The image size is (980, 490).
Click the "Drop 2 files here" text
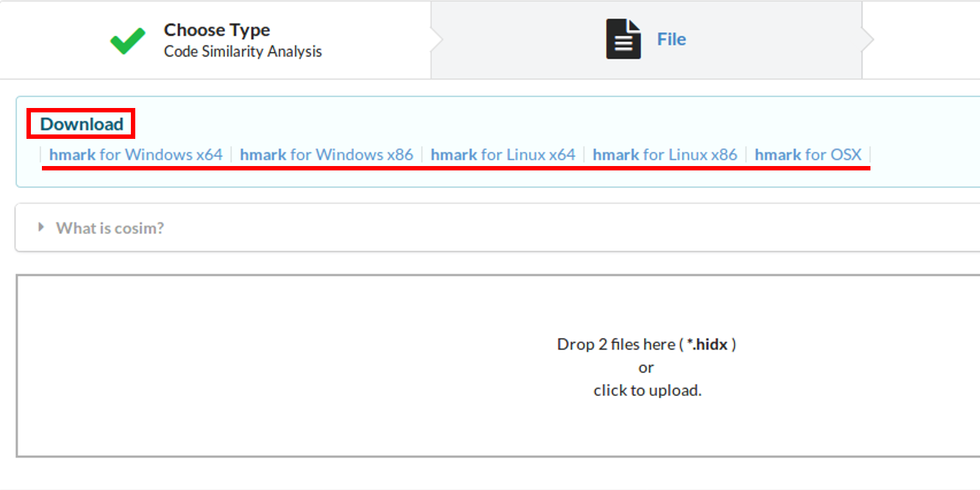615,345
